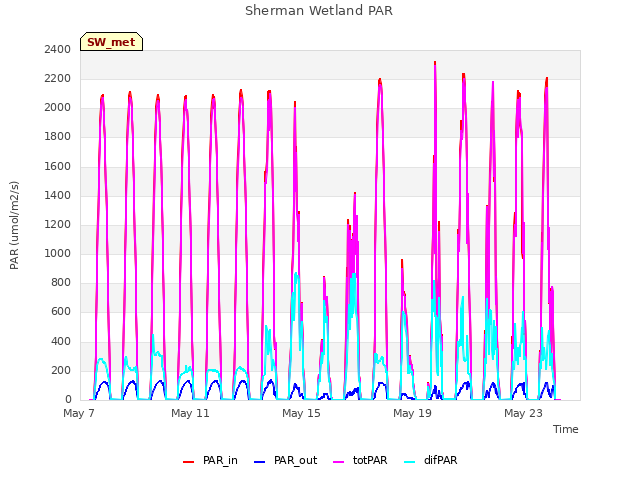Click the magenta totPAR legend swatch
Viewport: 640px width, 480px height.
click(x=339, y=462)
